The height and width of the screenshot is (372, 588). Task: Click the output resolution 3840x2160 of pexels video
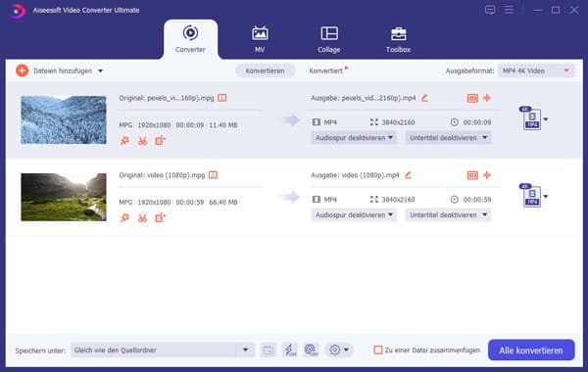pos(398,122)
